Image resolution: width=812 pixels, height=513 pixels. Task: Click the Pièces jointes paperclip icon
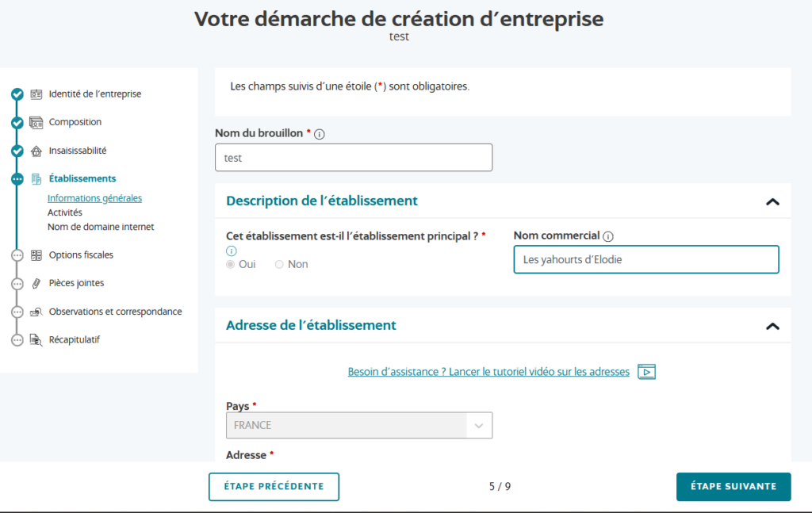(x=36, y=283)
